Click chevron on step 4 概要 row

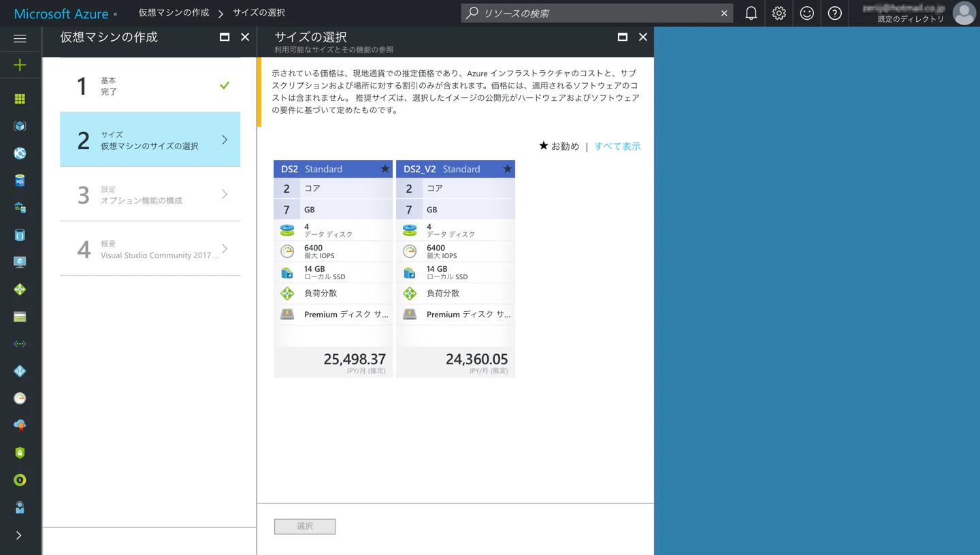point(225,249)
